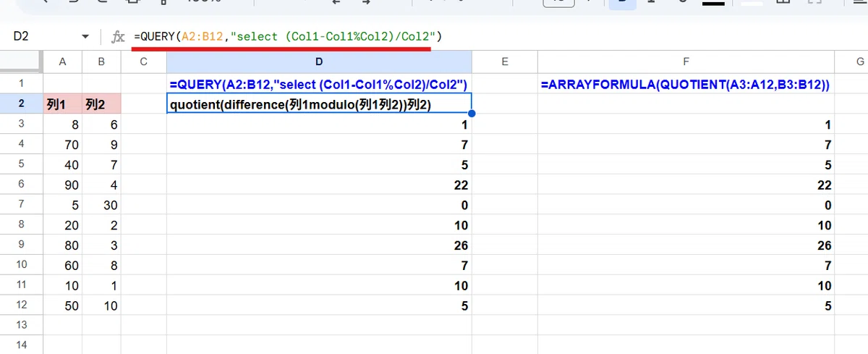Select cell B8 containing 2

click(101, 225)
